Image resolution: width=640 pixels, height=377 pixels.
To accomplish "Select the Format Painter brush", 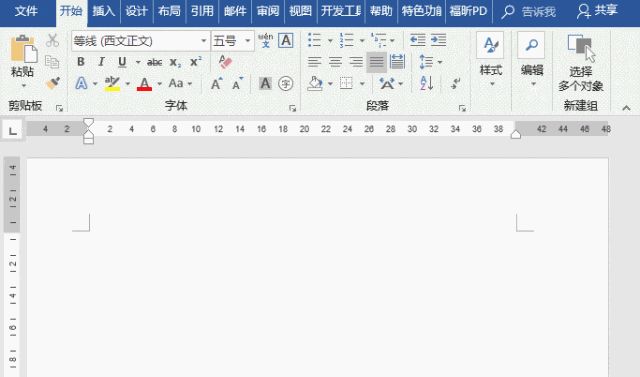I will pos(53,83).
